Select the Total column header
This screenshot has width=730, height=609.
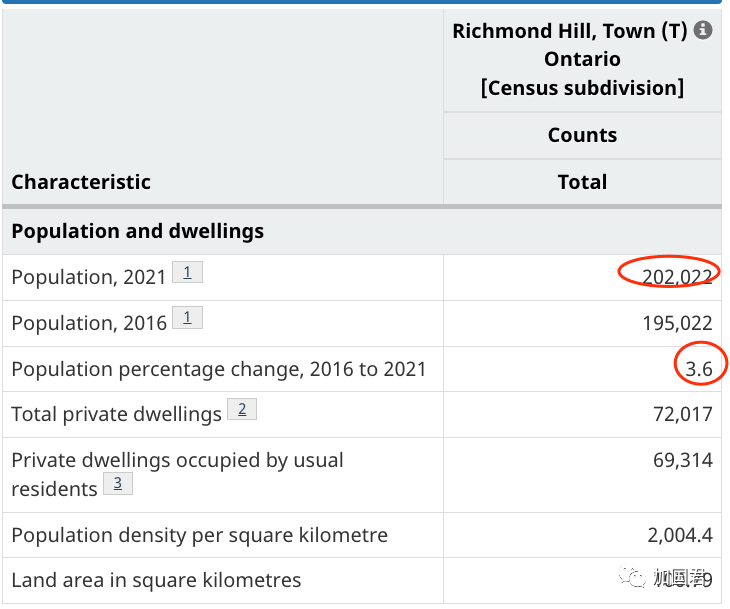click(x=582, y=182)
